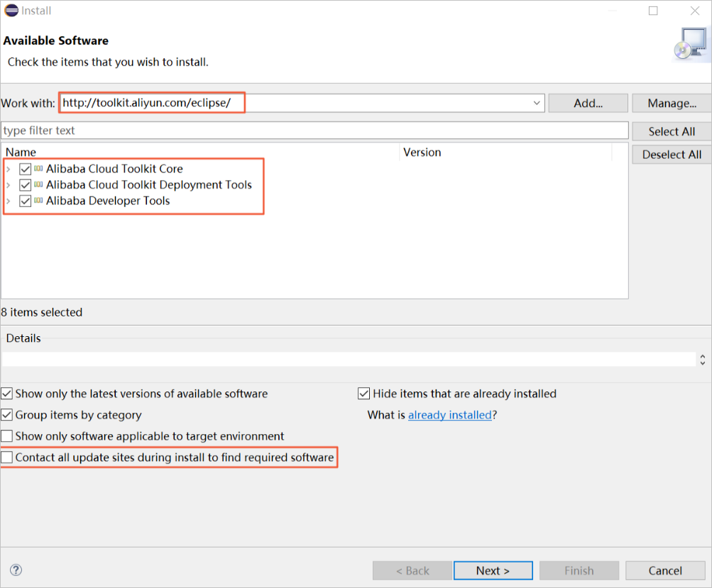The width and height of the screenshot is (712, 588).
Task: Click the type filter text field
Action: (x=314, y=131)
